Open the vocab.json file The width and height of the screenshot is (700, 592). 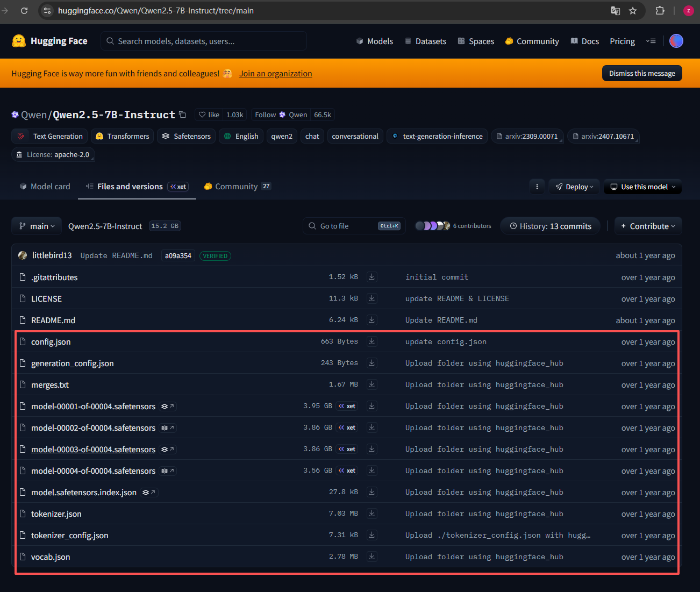(x=51, y=557)
